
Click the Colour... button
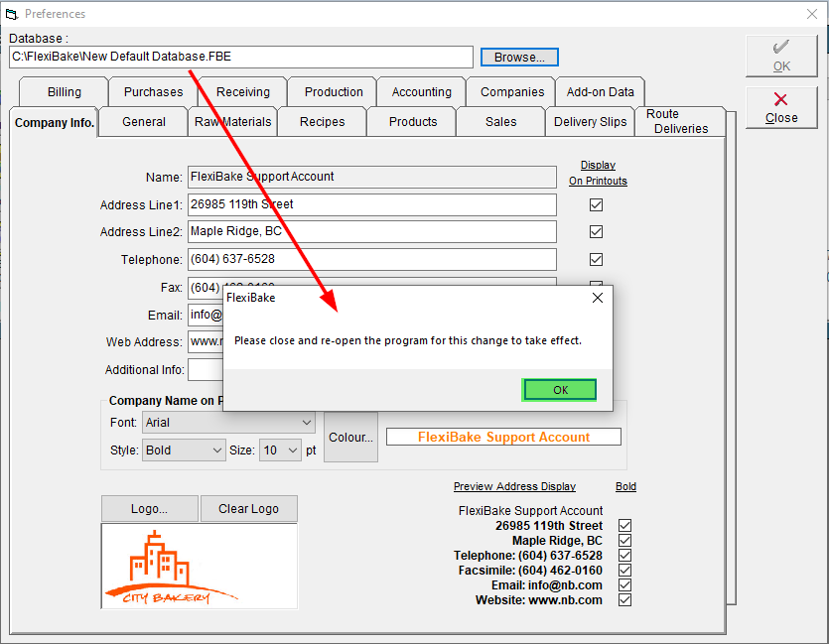[x=350, y=438]
